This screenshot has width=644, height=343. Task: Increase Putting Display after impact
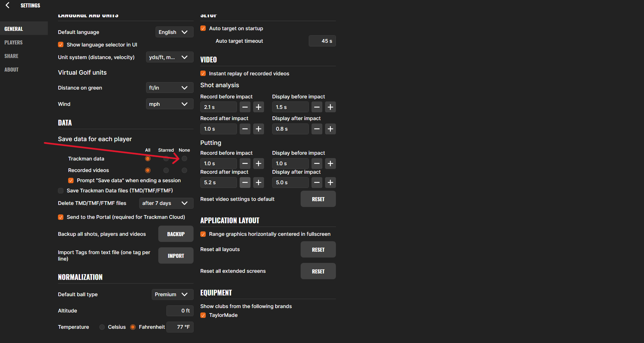tap(330, 183)
